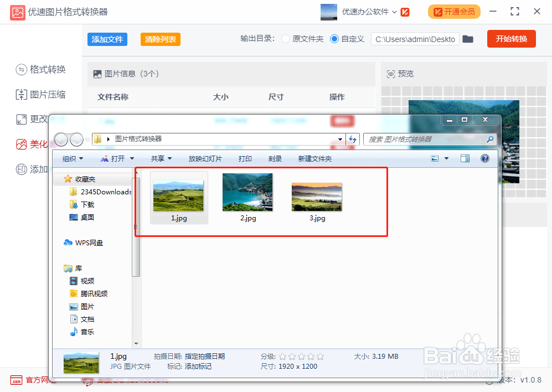This screenshot has width=552, height=392.
Task: Click the 尺寸 column header
Action: [276, 97]
